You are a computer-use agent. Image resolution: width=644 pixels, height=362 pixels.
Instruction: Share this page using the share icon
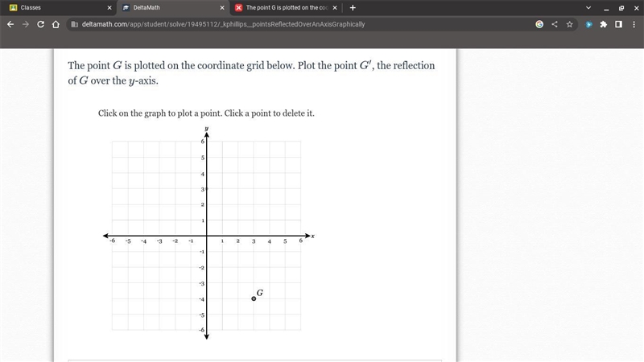click(x=555, y=24)
